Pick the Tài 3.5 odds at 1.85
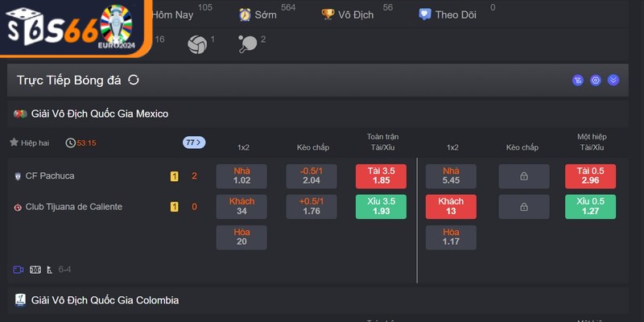The width and height of the screenshot is (644, 322). click(x=381, y=176)
